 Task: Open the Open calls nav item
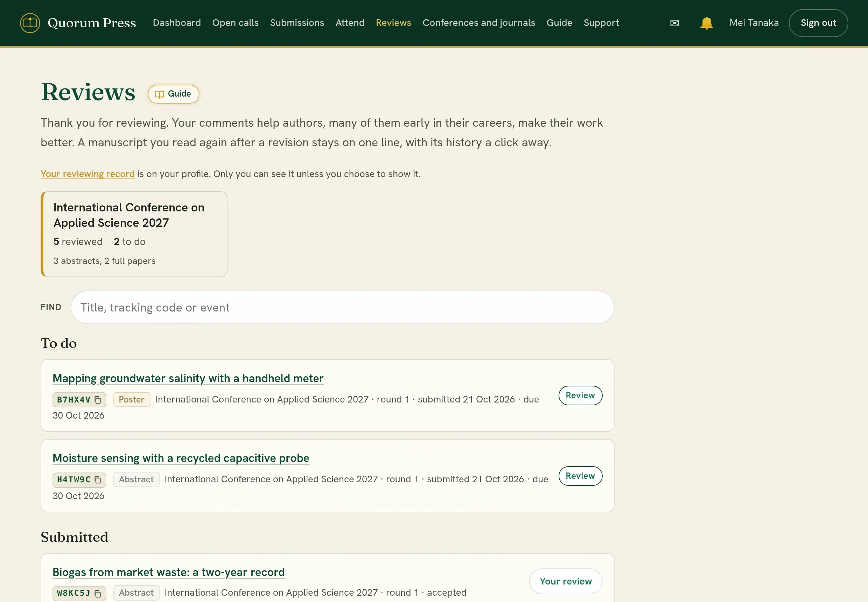click(x=236, y=23)
